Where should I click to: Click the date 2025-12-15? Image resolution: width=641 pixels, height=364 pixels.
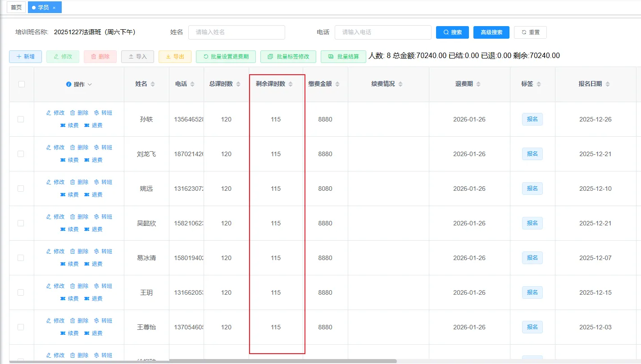coord(596,292)
